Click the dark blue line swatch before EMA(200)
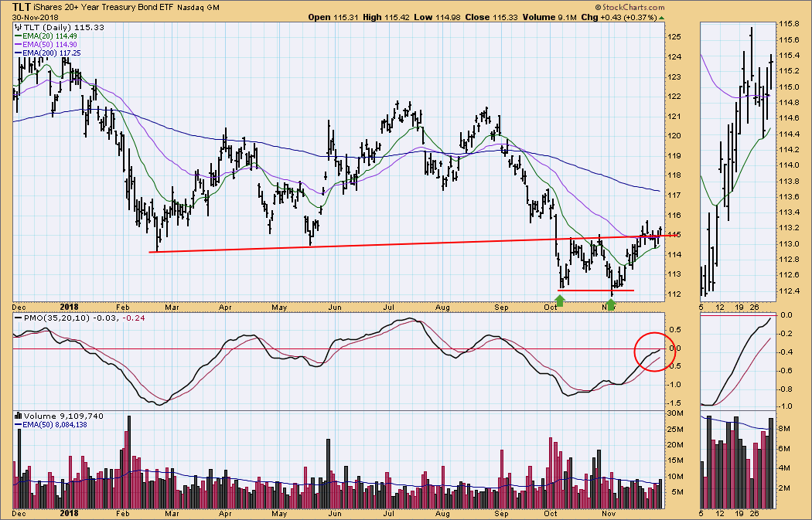 pyautogui.click(x=18, y=53)
